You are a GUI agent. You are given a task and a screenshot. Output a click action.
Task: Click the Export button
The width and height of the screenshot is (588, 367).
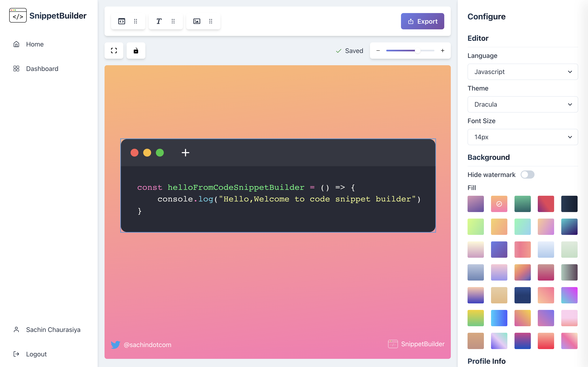tap(422, 21)
